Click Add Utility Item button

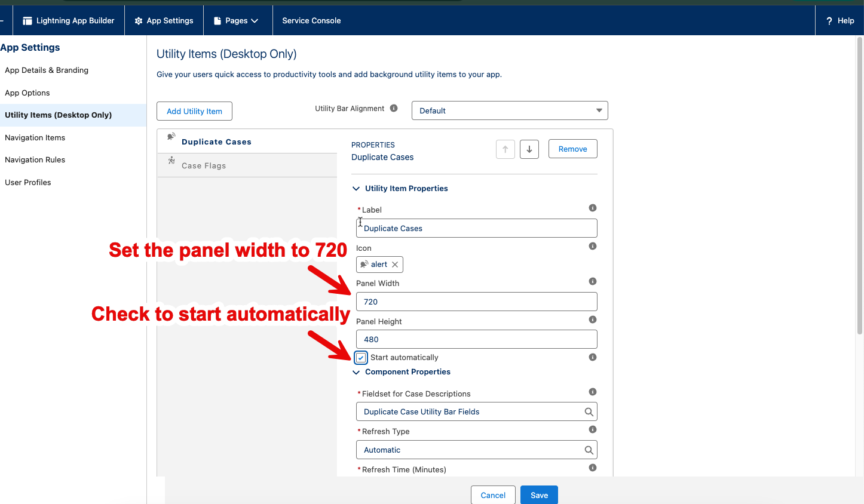pos(194,111)
